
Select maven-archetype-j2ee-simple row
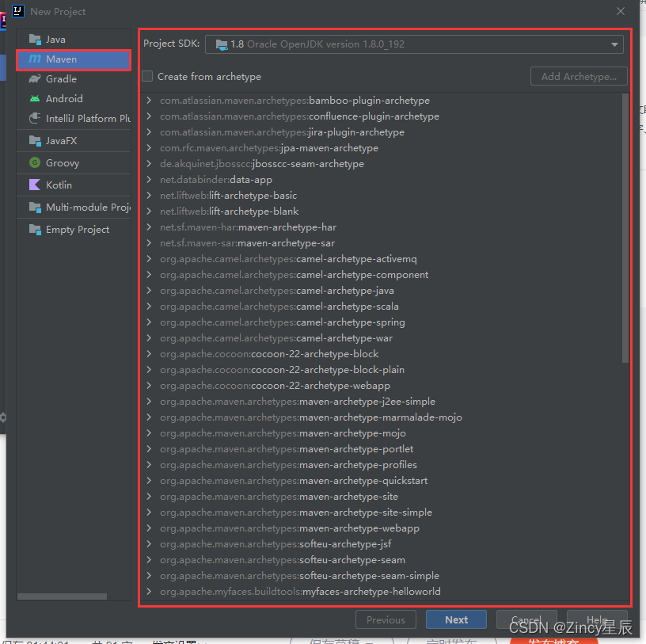[382, 401]
